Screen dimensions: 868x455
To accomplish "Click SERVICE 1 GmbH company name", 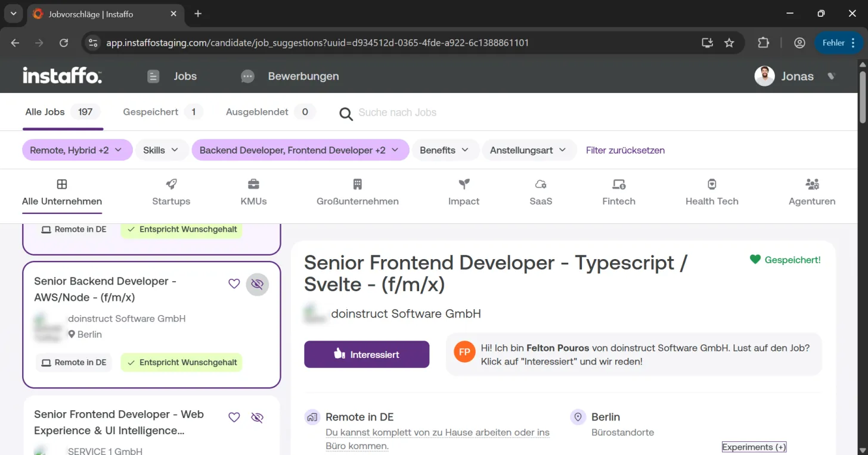I will click(105, 451).
